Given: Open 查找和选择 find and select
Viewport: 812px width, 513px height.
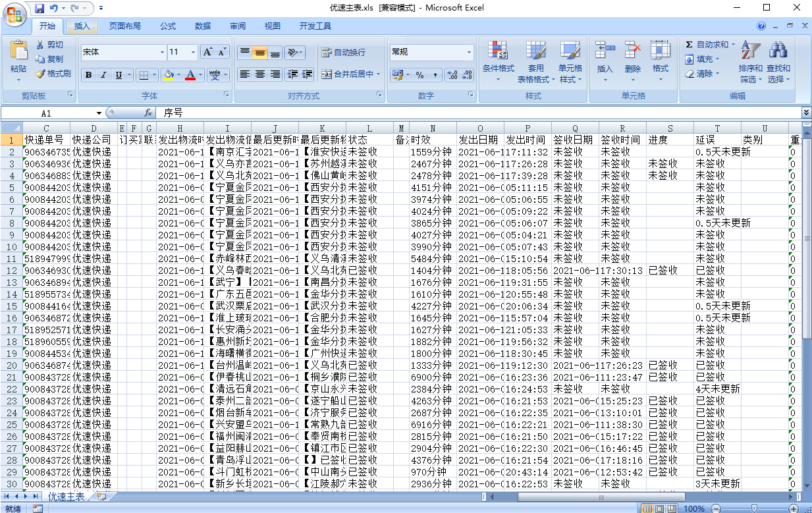Looking at the screenshot, I should click(778, 62).
